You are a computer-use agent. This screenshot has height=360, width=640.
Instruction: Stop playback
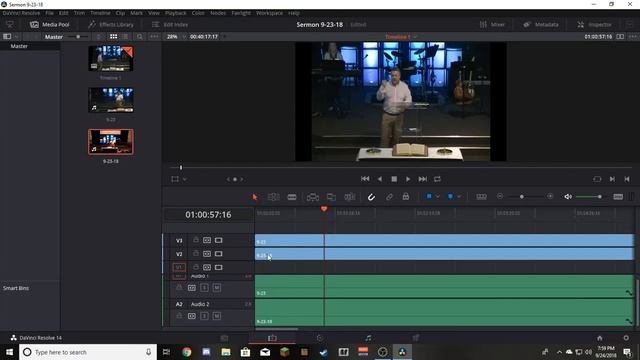[x=394, y=179]
